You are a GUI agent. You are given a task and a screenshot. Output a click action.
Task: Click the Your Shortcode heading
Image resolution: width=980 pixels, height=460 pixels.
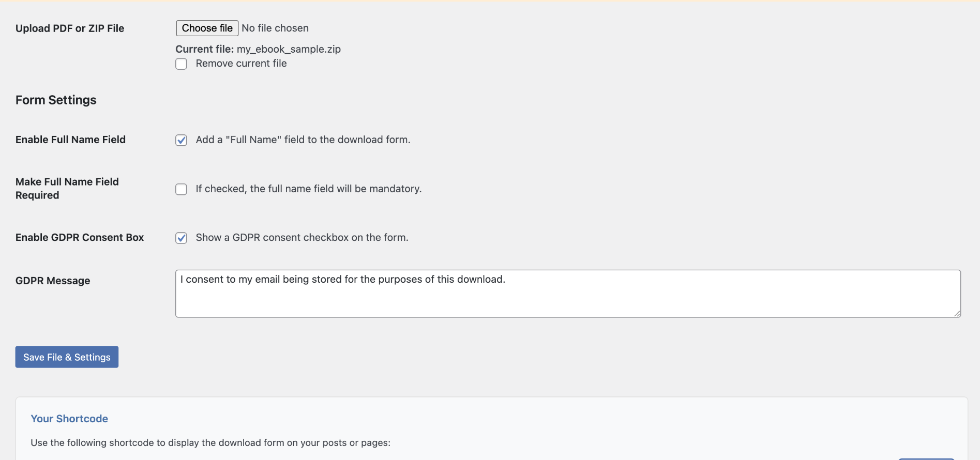tap(69, 419)
